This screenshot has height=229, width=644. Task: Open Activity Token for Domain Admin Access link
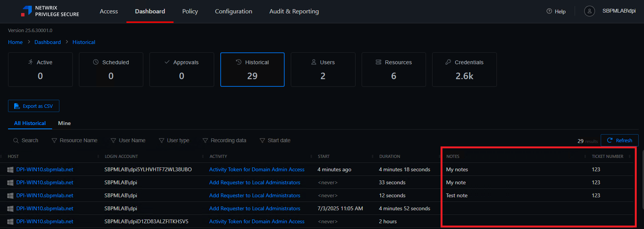click(x=257, y=169)
